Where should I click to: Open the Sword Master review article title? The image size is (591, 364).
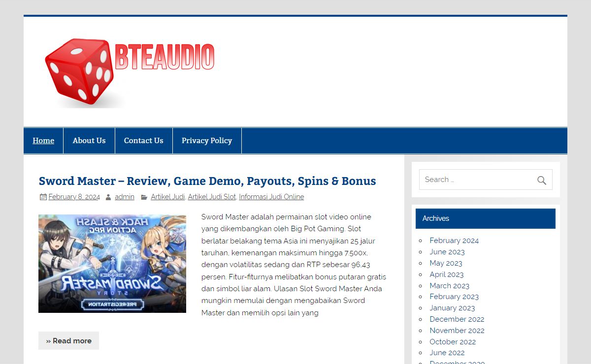pos(207,181)
